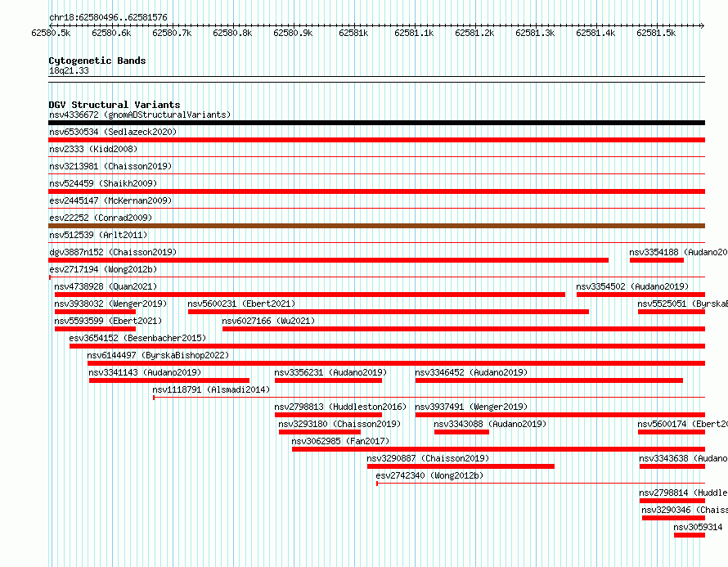Select nsv3293180 (Chaisson2019) label
Image resolution: width=728 pixels, height=567 pixels.
click(x=339, y=424)
